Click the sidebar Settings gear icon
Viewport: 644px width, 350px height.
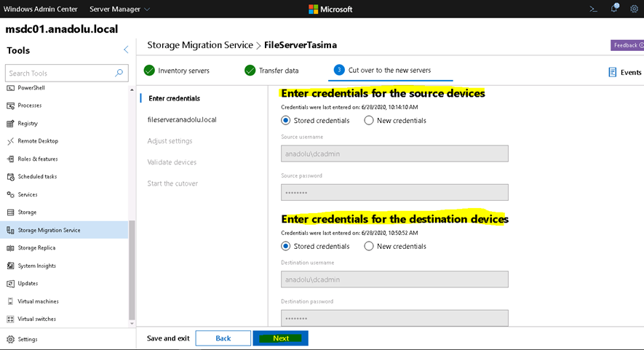10,339
